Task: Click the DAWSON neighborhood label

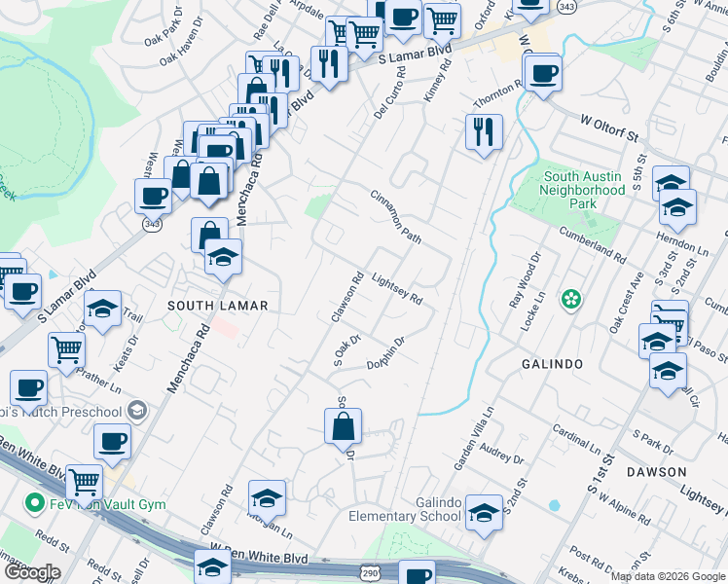Action: (x=657, y=472)
